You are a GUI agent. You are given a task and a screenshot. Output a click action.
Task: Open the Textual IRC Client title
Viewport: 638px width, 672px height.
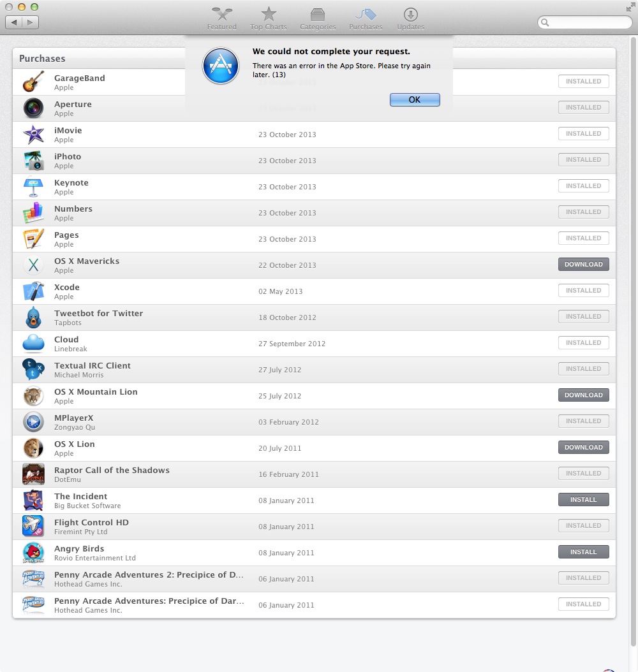pos(92,365)
